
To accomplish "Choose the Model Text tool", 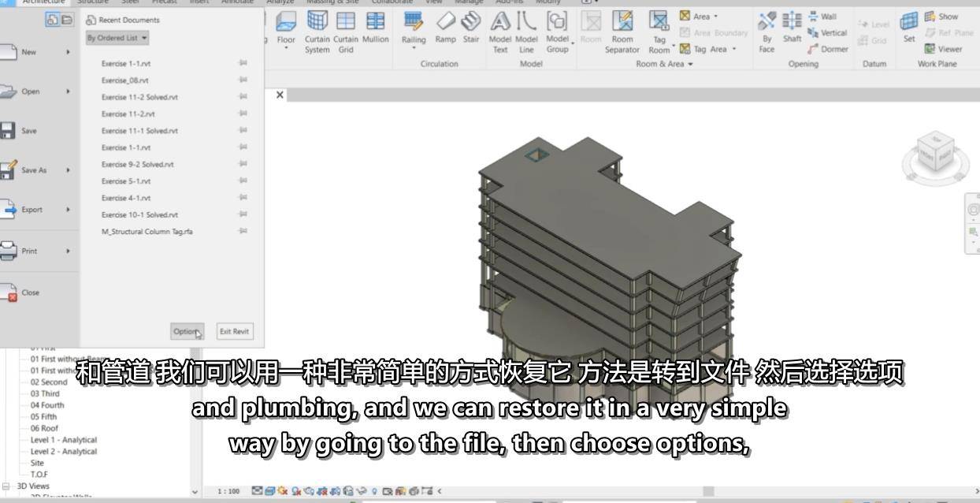I will 500,32.
